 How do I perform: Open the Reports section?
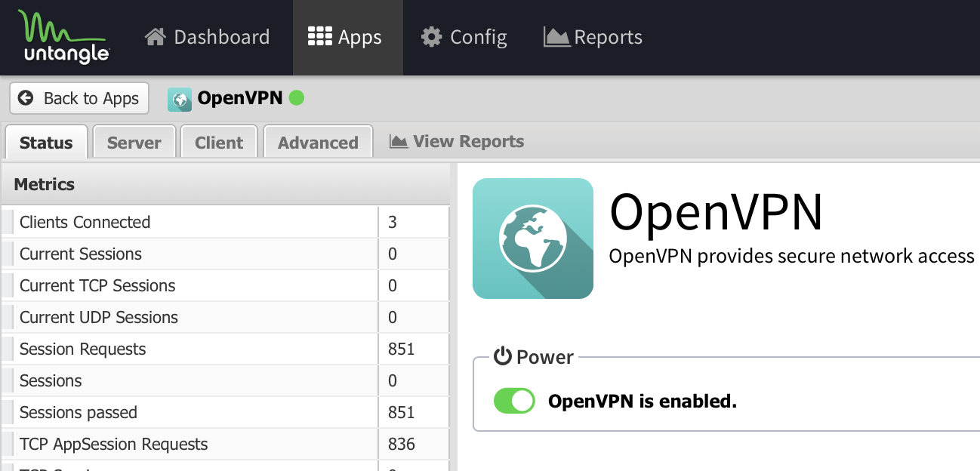pyautogui.click(x=593, y=37)
